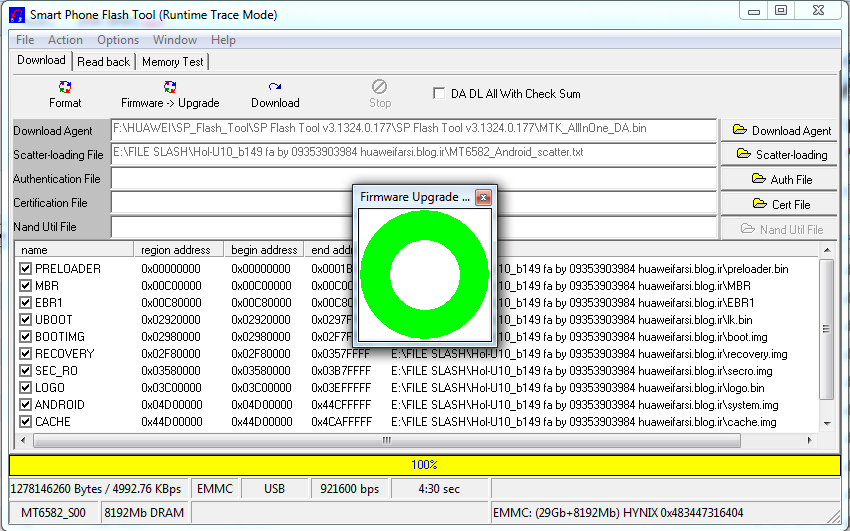Screen dimensions: 850x531
Task: Click the horizontal scroll right arrow
Action: click(x=809, y=441)
